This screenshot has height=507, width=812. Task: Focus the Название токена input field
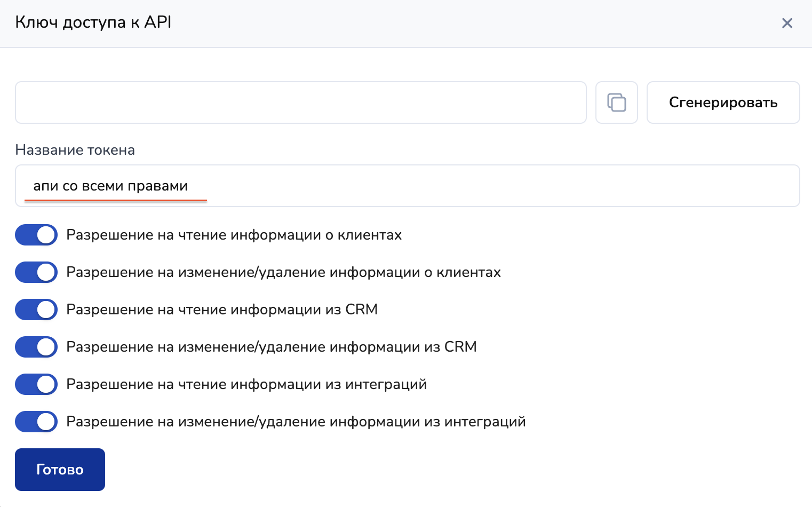click(407, 186)
